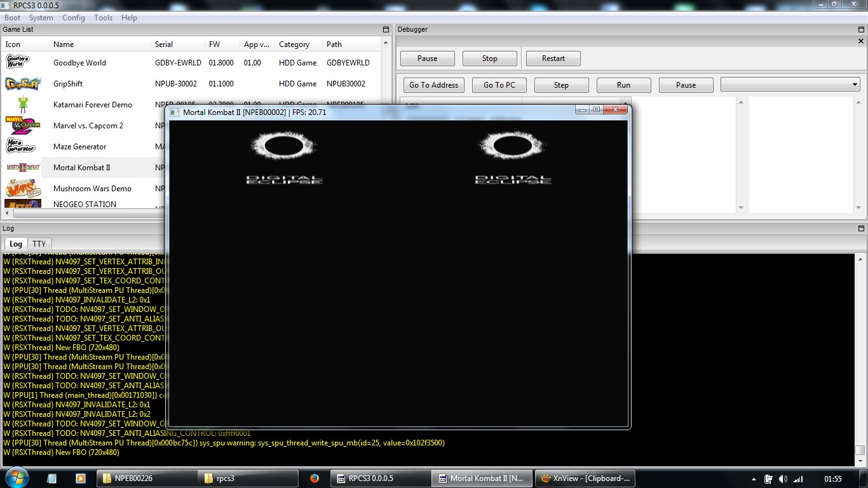Select the Marvel vs. Capcom 2 icon
Screen dimensions: 868x488
tap(23, 125)
